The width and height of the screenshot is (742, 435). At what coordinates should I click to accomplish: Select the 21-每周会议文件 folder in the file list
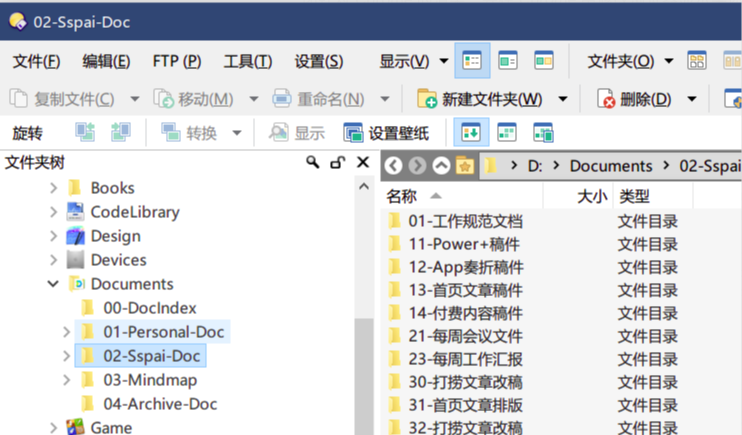click(465, 336)
